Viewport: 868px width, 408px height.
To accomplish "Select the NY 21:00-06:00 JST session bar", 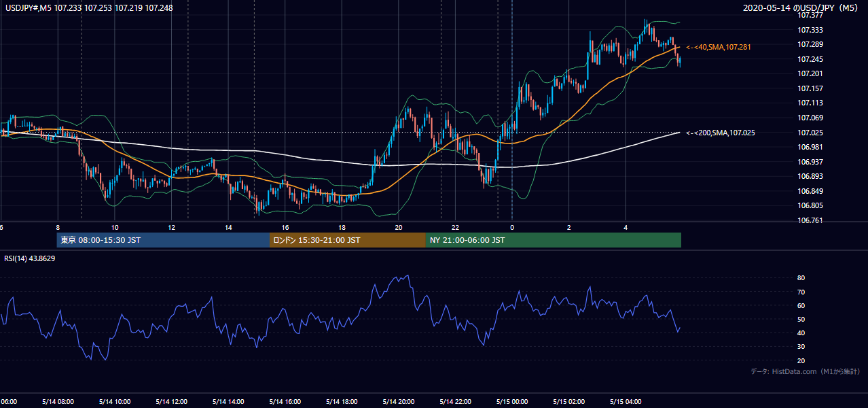I will (554, 240).
